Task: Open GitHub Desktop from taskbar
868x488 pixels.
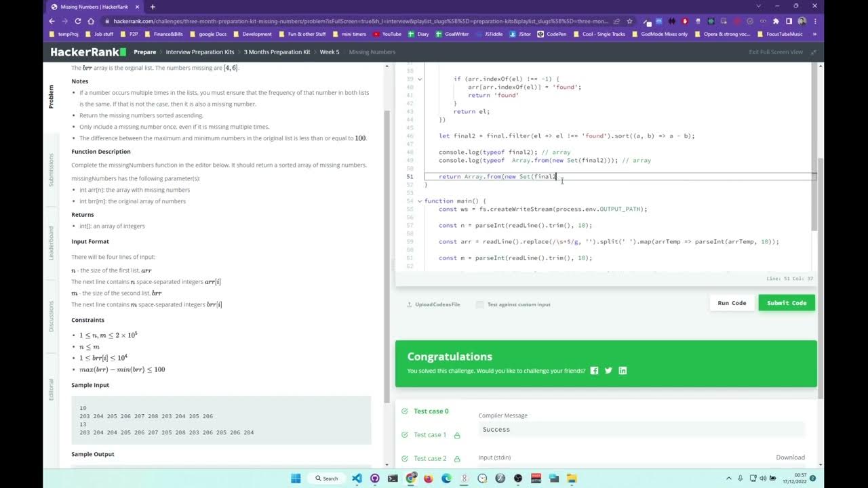Action: [x=375, y=478]
